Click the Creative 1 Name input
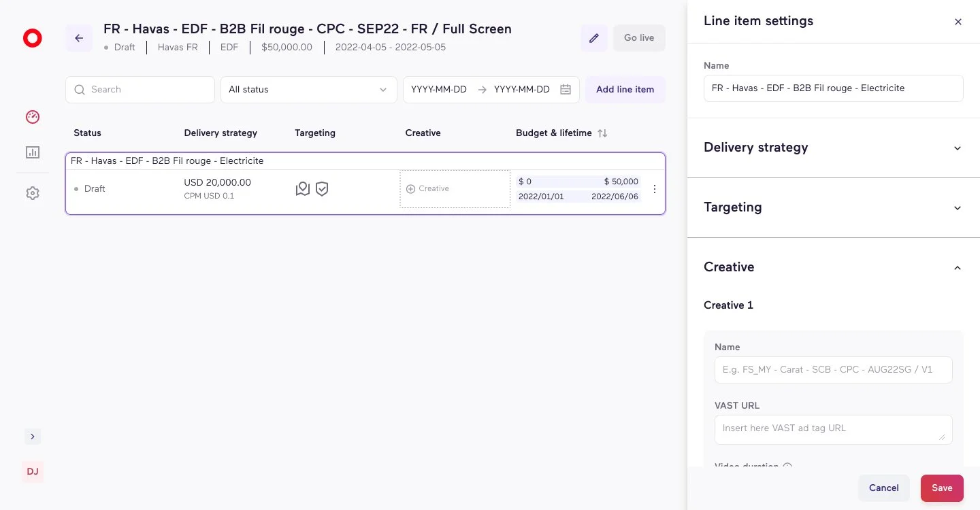 (x=834, y=370)
